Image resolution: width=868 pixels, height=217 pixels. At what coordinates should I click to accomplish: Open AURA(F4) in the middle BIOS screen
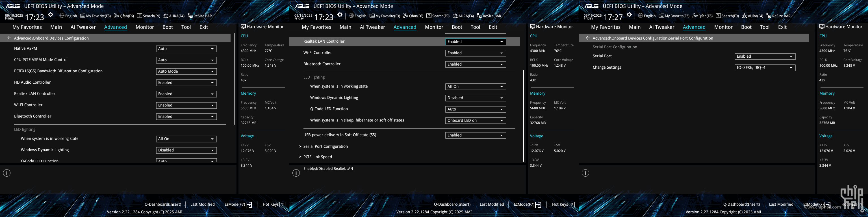pyautogui.click(x=463, y=16)
